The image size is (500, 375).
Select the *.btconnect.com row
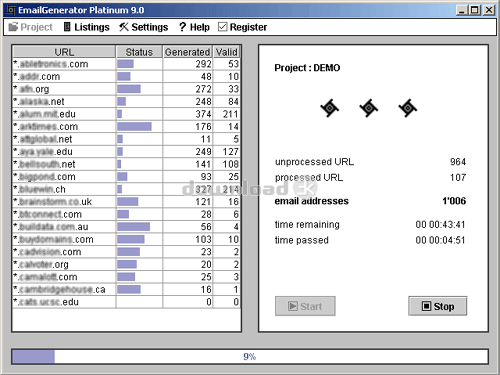click(126, 214)
